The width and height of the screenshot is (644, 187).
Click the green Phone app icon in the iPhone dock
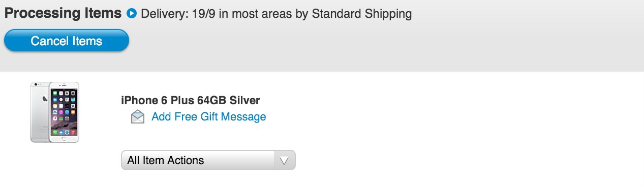pyautogui.click(x=55, y=133)
